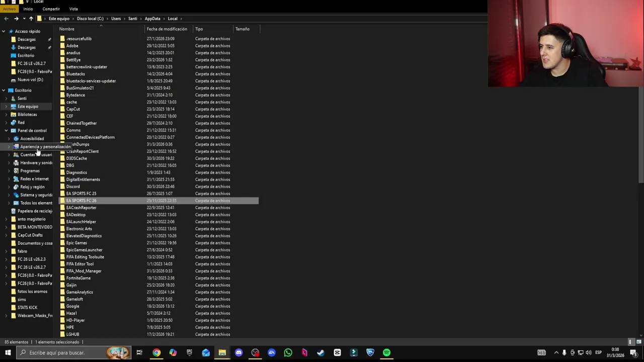Image resolution: width=644 pixels, height=362 pixels.
Task: Open Discord from the taskbar
Action: pyautogui.click(x=238, y=352)
